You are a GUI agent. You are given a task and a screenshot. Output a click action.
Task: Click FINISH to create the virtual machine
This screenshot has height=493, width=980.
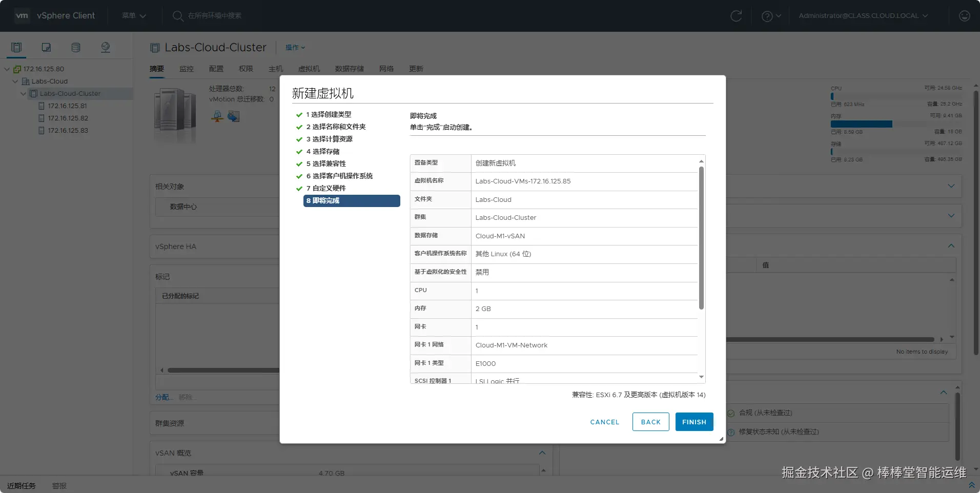695,422
